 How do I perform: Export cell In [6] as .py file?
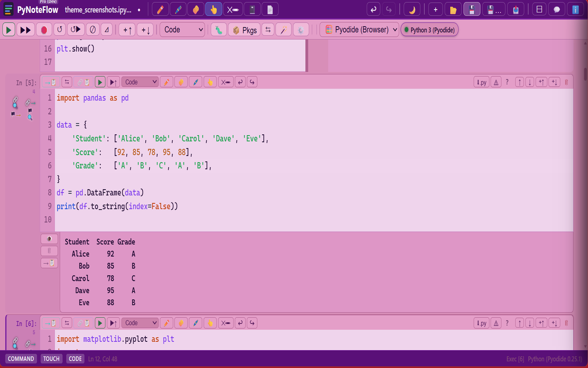[481, 323]
